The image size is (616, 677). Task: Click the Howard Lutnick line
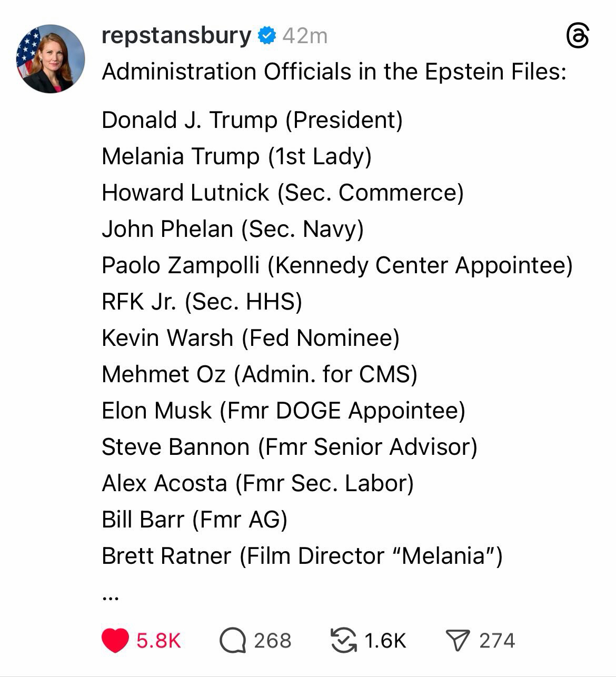coord(282,193)
